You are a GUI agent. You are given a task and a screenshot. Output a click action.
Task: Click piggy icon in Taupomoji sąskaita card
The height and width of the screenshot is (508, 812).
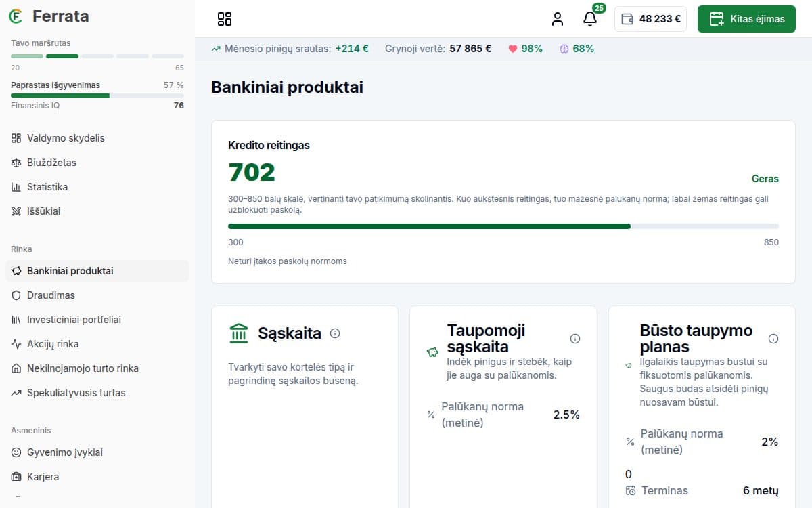[x=432, y=352]
